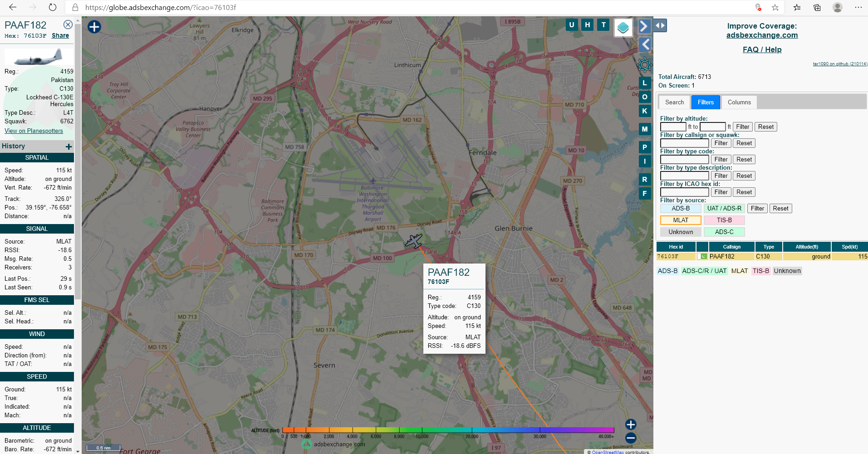This screenshot has height=454, width=868.
Task: Reset the altitude filter
Action: (x=765, y=127)
